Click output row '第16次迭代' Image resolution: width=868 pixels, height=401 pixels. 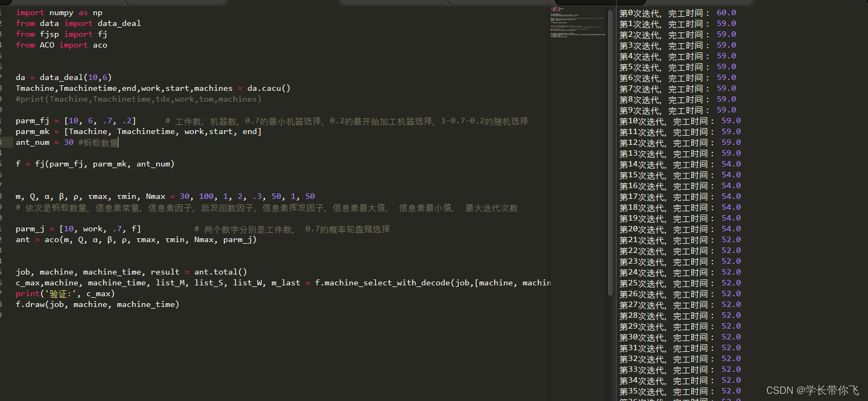tap(680, 185)
